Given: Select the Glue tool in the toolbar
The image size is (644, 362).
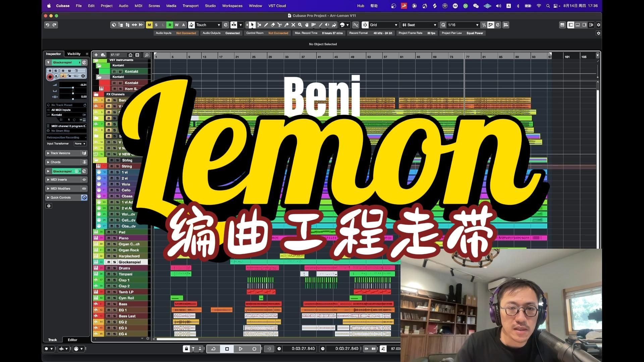Looking at the screenshot, I should point(286,25).
